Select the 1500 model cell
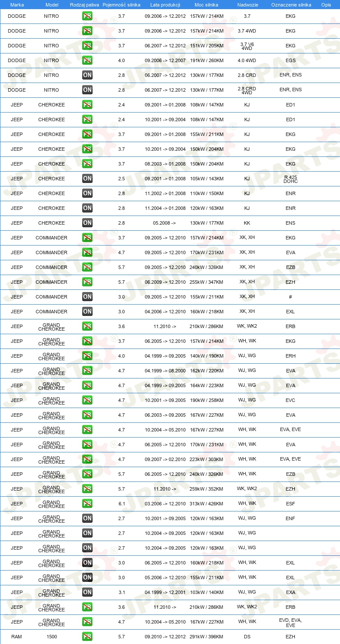Image resolution: width=340 pixels, height=644 pixels. (52, 637)
